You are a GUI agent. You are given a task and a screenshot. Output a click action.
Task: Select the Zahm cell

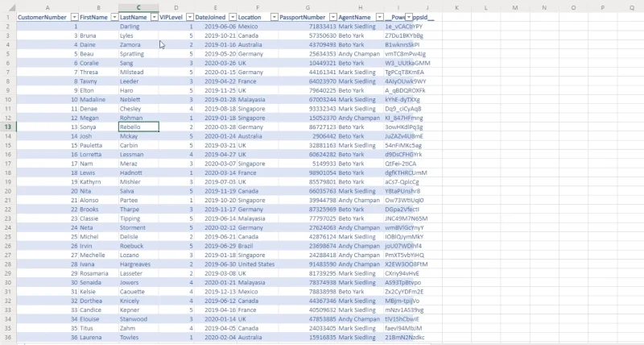[138, 329]
